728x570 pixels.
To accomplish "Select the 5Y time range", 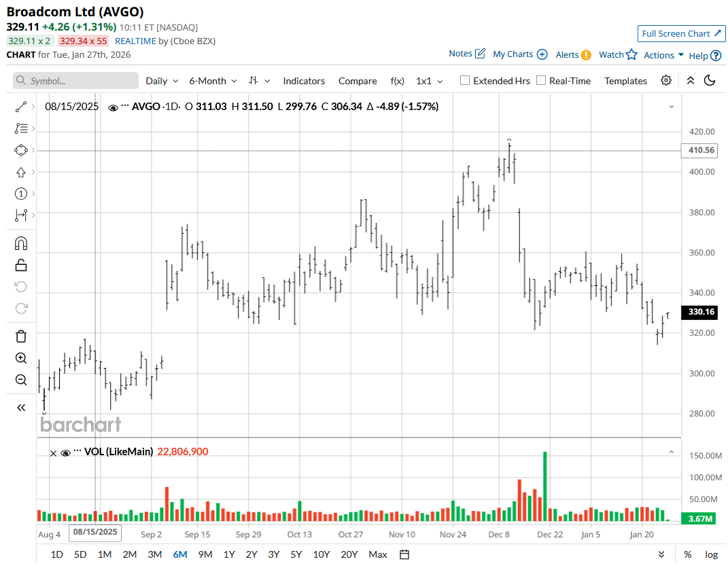I will [x=296, y=554].
